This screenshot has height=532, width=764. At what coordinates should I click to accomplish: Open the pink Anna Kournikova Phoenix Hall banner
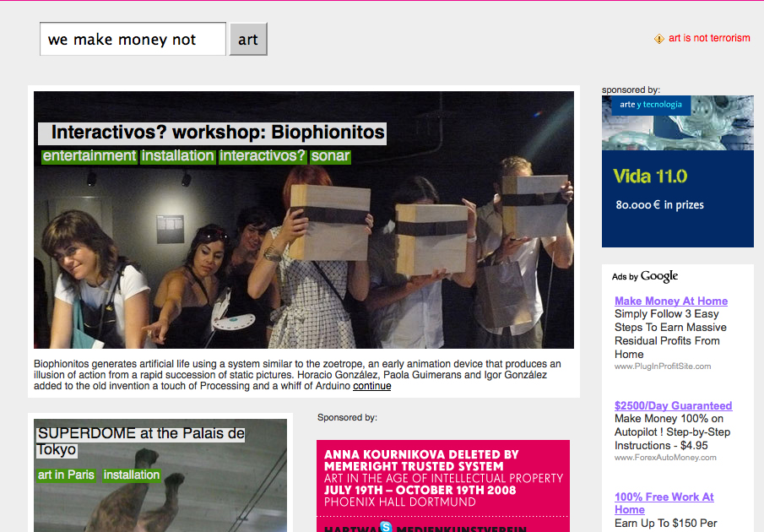tap(443, 486)
